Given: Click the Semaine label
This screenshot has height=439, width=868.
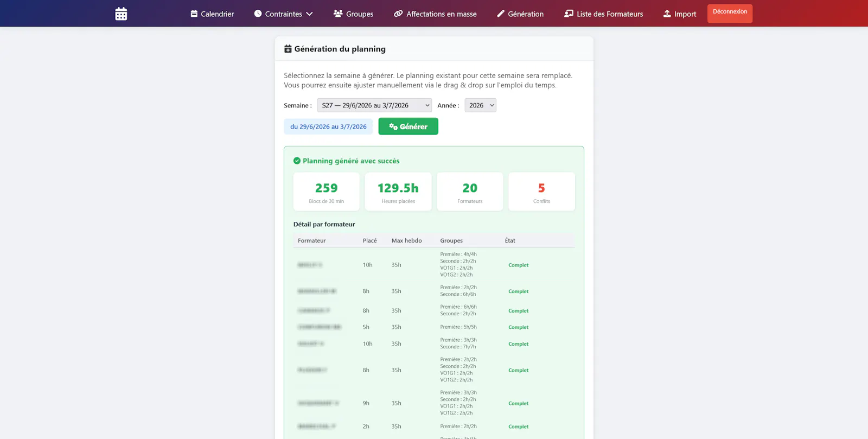Looking at the screenshot, I should [x=298, y=105].
